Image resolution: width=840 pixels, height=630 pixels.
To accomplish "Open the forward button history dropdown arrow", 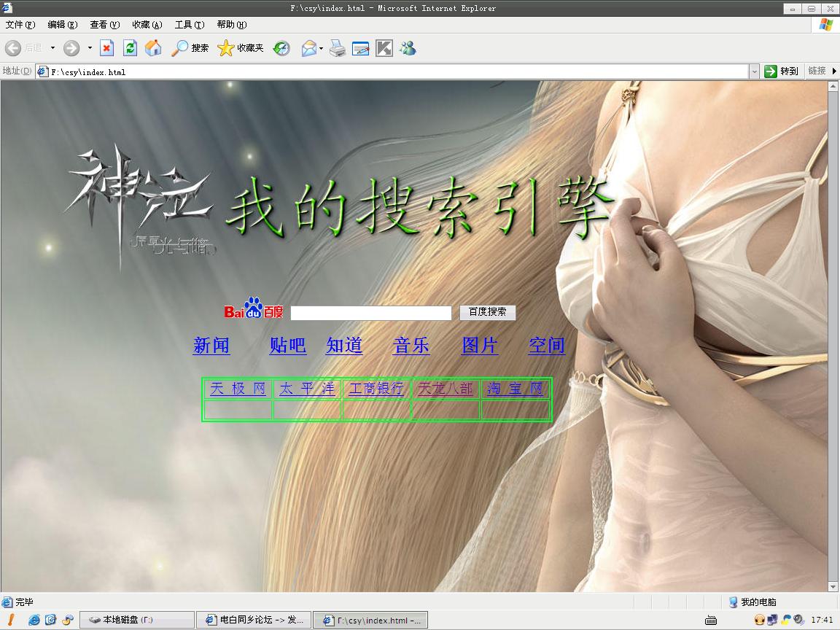I will pos(90,48).
